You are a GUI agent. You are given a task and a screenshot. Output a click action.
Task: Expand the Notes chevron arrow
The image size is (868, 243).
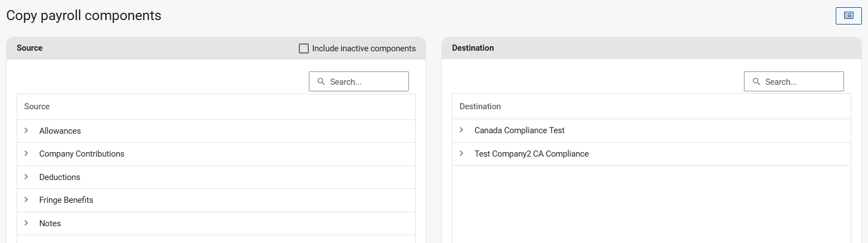point(26,223)
